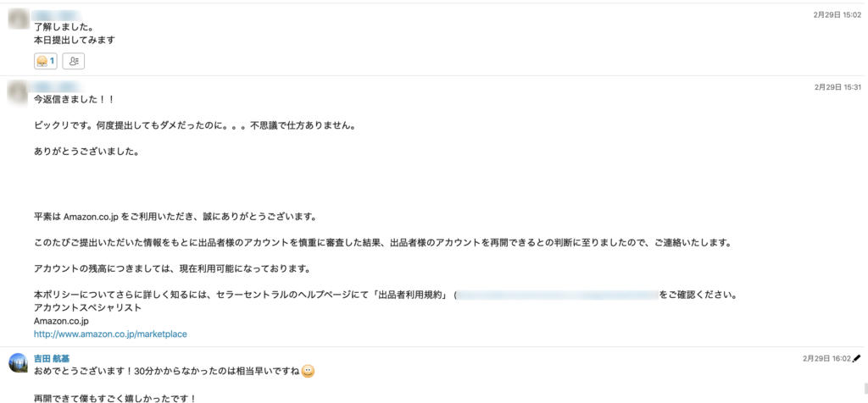868x403 pixels.
Task: Click the line アカウントスペシャリスト in quoted email
Action: coord(87,308)
